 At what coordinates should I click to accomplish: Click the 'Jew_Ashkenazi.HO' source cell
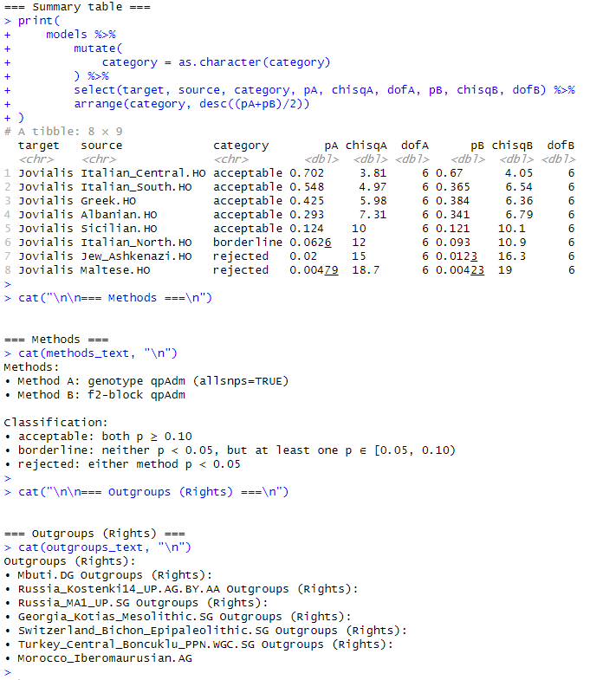[136, 256]
